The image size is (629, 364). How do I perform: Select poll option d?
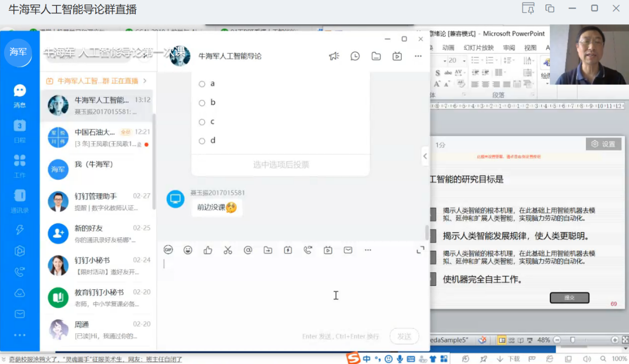tap(202, 141)
